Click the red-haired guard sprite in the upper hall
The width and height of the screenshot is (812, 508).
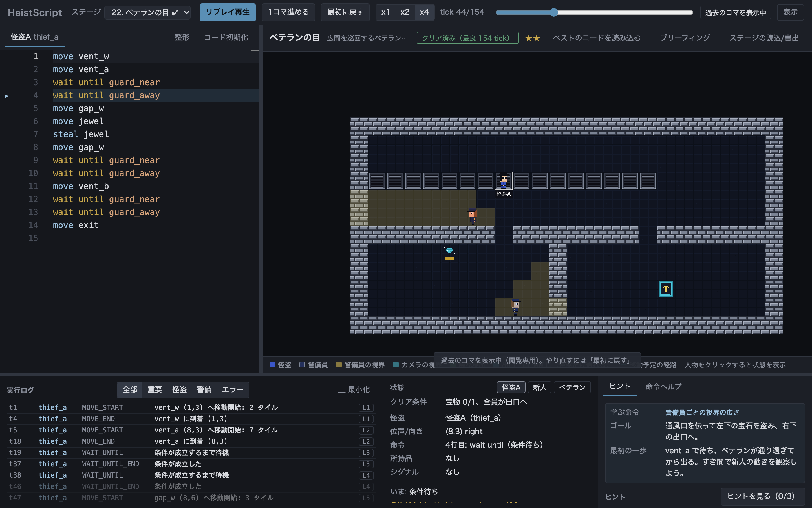[473, 217]
